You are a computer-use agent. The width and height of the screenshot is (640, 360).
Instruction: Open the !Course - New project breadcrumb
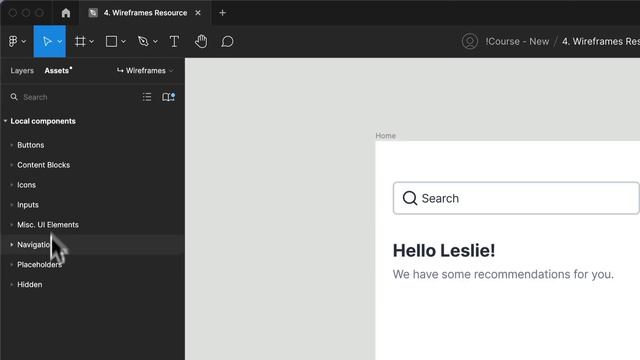[517, 41]
